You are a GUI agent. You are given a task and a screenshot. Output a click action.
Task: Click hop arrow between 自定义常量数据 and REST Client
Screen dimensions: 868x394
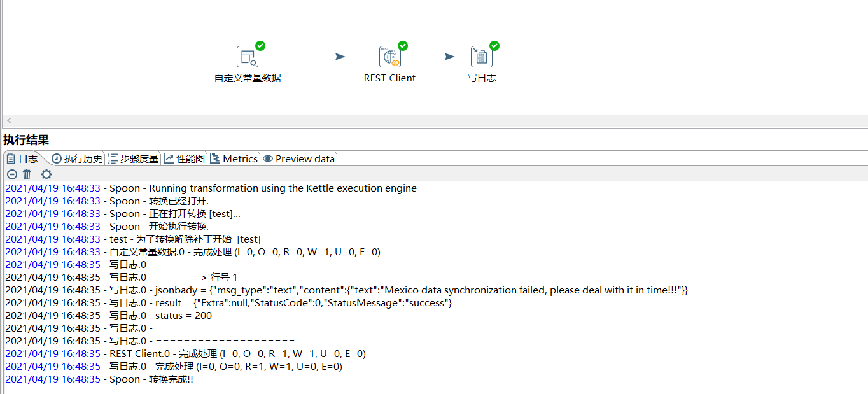coord(340,57)
